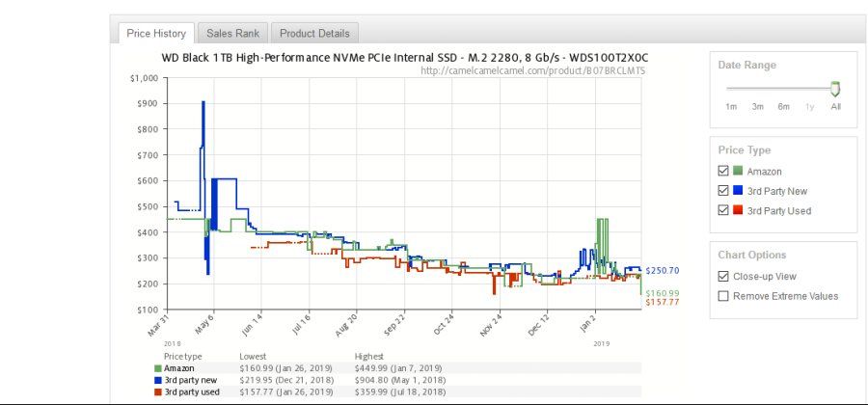This screenshot has width=868, height=405.
Task: Click the $160.99 green price label
Action: pyautogui.click(x=662, y=293)
